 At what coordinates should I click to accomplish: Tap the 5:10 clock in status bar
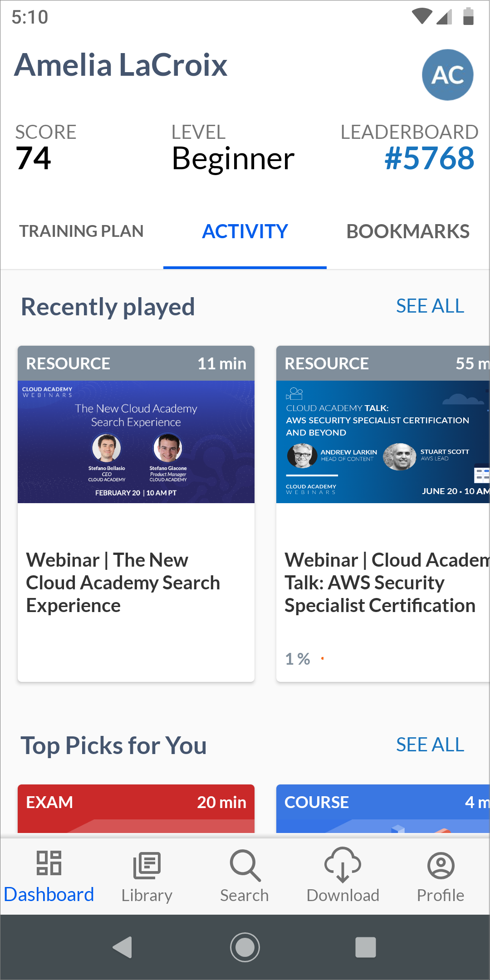[30, 17]
